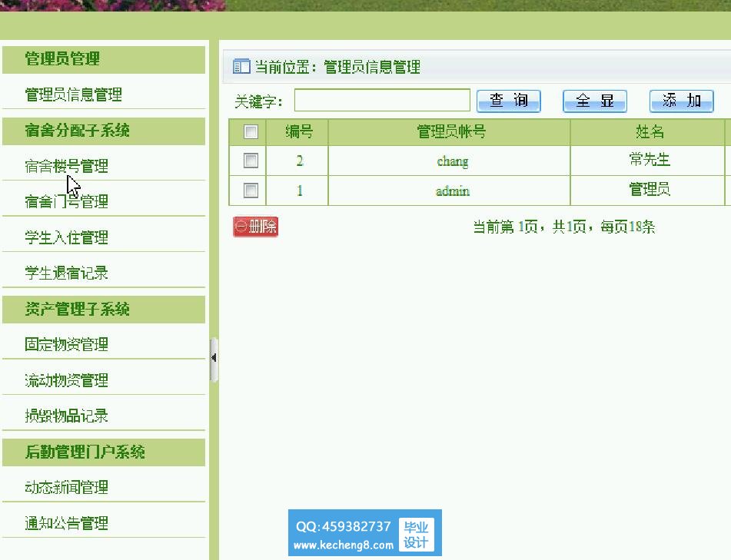Image resolution: width=731 pixels, height=560 pixels.
Task: Collapse the 宿舍分配子系统 section header
Action: (x=104, y=131)
